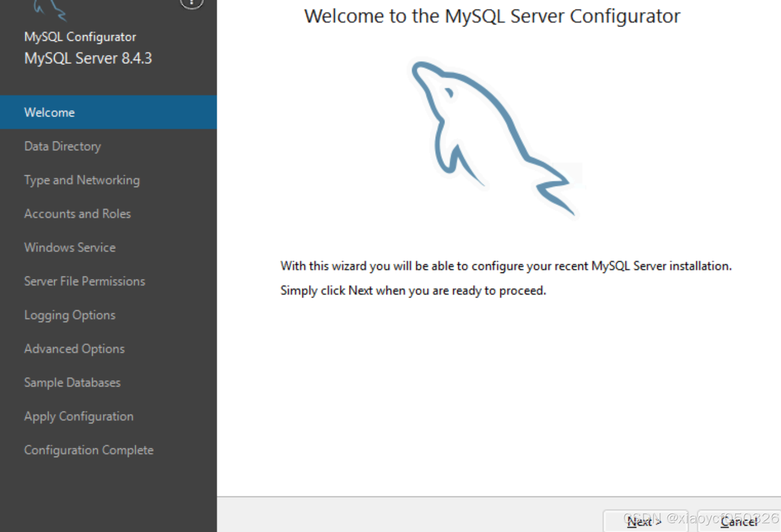Click the Cancel button
Viewport: 781px width, 532px height.
tap(739, 521)
